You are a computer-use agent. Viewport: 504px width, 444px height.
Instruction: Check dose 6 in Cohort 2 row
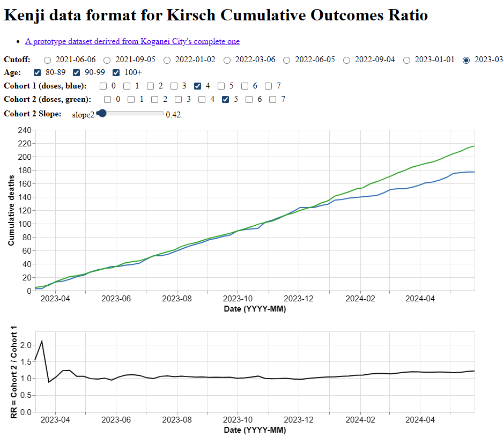[x=249, y=100]
